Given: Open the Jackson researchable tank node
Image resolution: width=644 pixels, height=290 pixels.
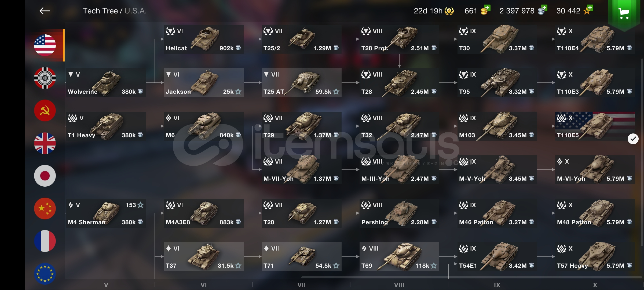Looking at the screenshot, I should (x=204, y=83).
